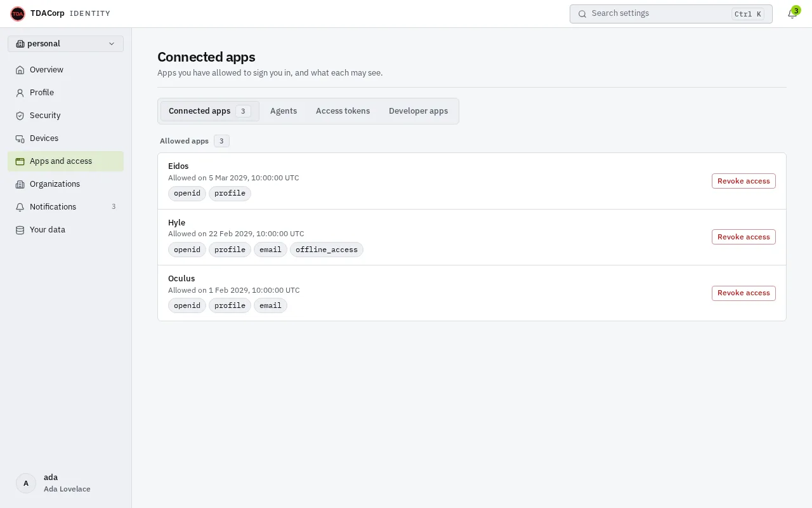Open the Access tokens tab
This screenshot has height=508, width=812.
(343, 111)
